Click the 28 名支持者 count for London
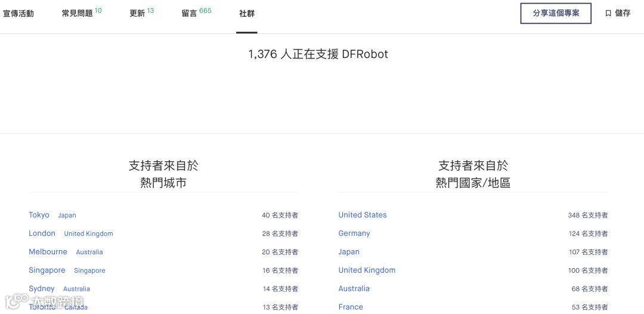Image resolution: width=644 pixels, height=314 pixels. point(280,234)
